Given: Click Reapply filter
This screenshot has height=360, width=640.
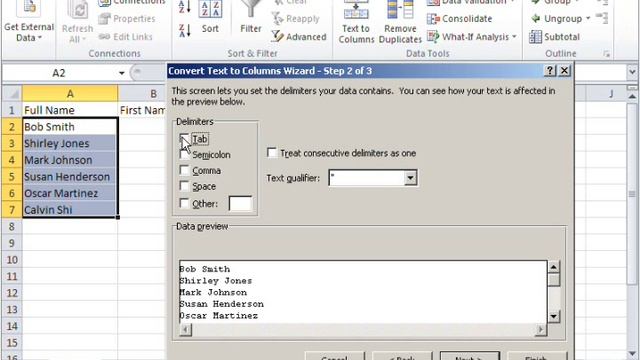Looking at the screenshot, I should tap(296, 19).
